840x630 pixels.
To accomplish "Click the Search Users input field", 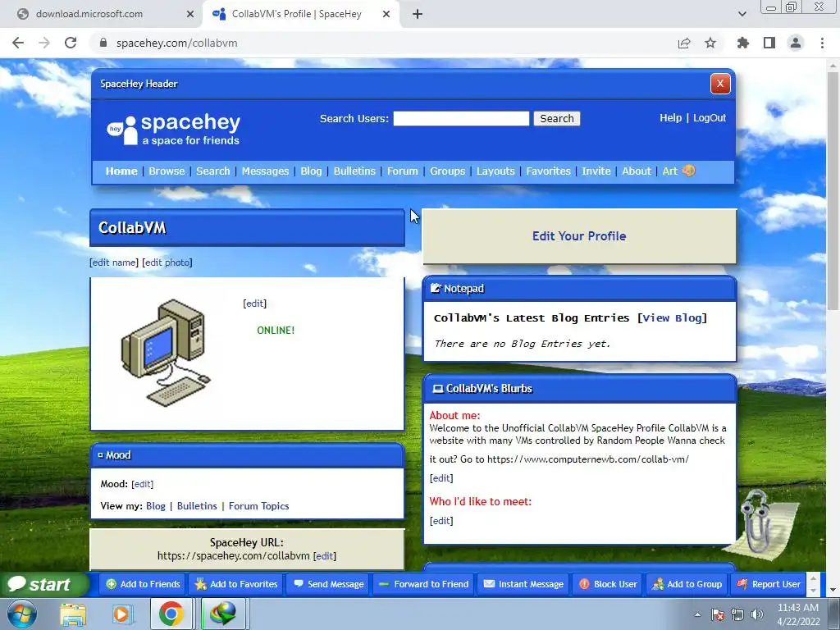I will (461, 118).
